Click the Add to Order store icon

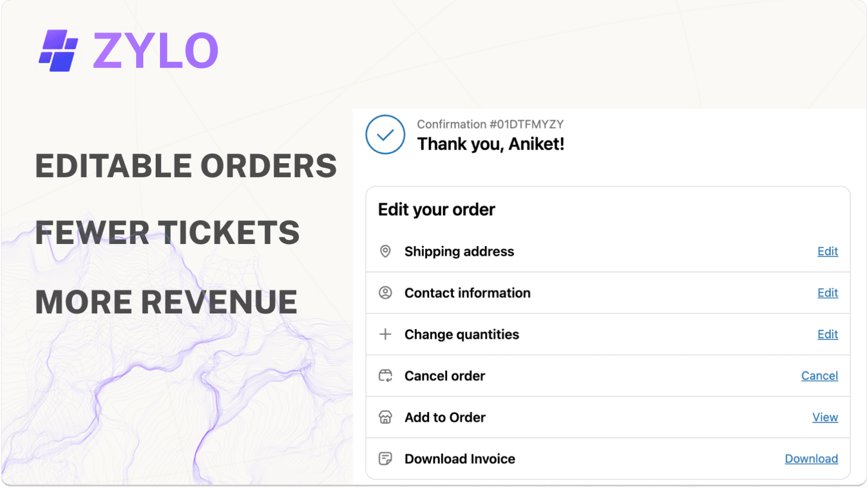pyautogui.click(x=385, y=417)
